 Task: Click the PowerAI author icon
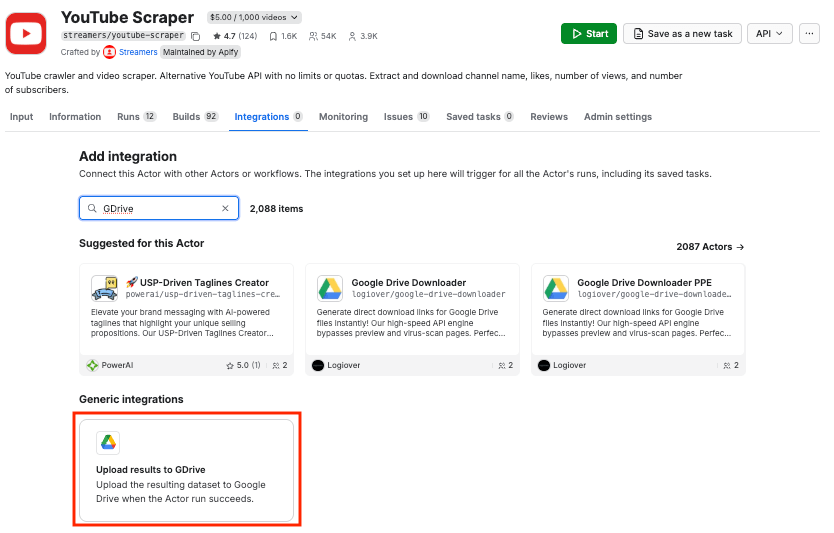point(93,365)
